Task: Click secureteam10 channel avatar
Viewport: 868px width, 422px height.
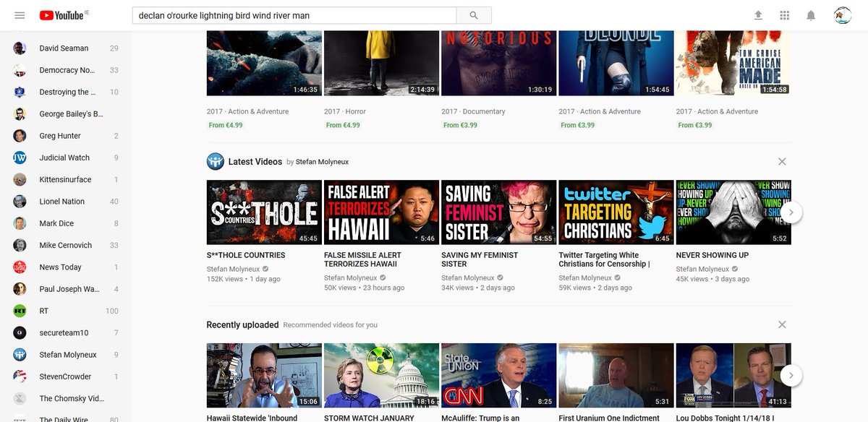Action: [x=20, y=332]
